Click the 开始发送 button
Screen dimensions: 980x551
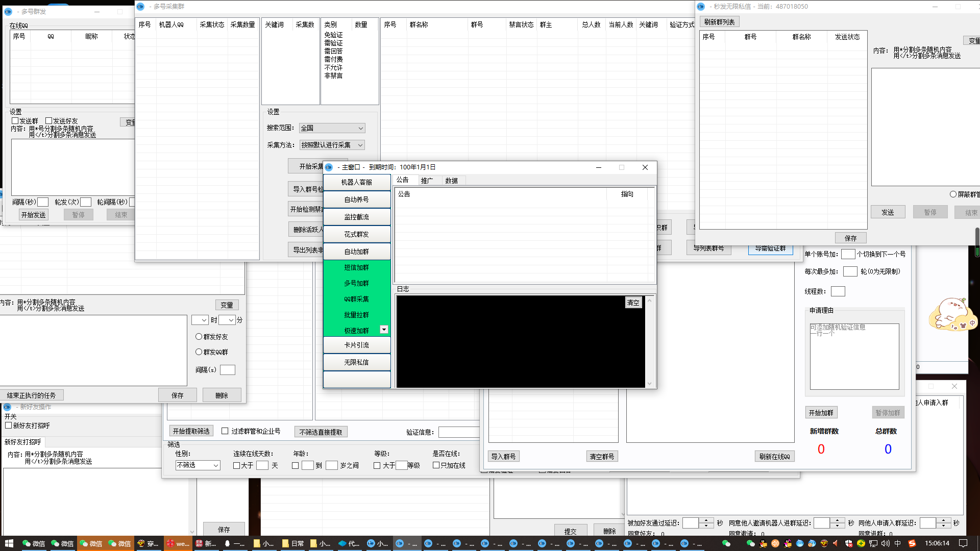(x=34, y=215)
